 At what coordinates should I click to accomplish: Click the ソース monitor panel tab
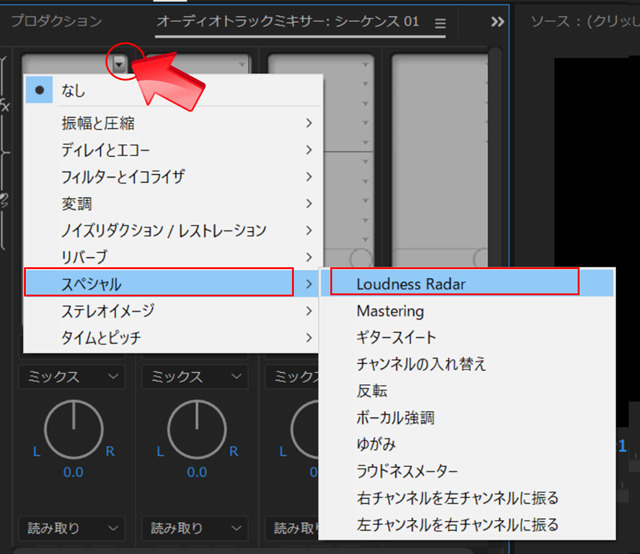coord(585,21)
